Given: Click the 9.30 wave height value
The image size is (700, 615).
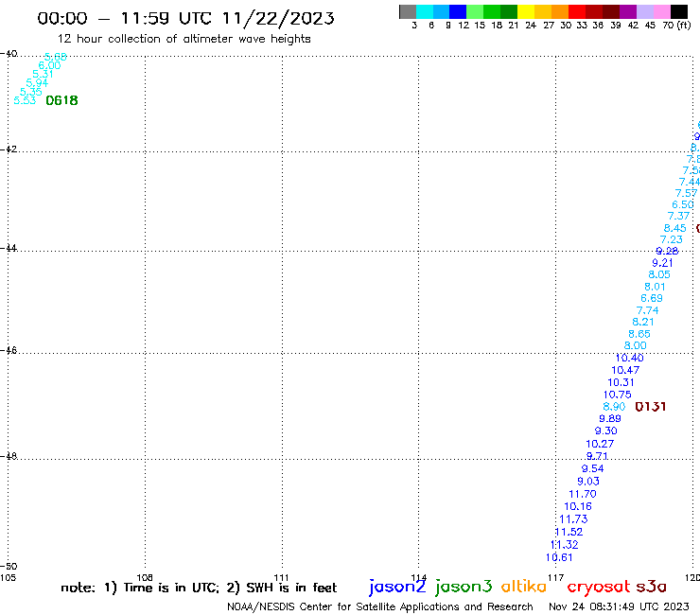Looking at the screenshot, I should point(606,431).
